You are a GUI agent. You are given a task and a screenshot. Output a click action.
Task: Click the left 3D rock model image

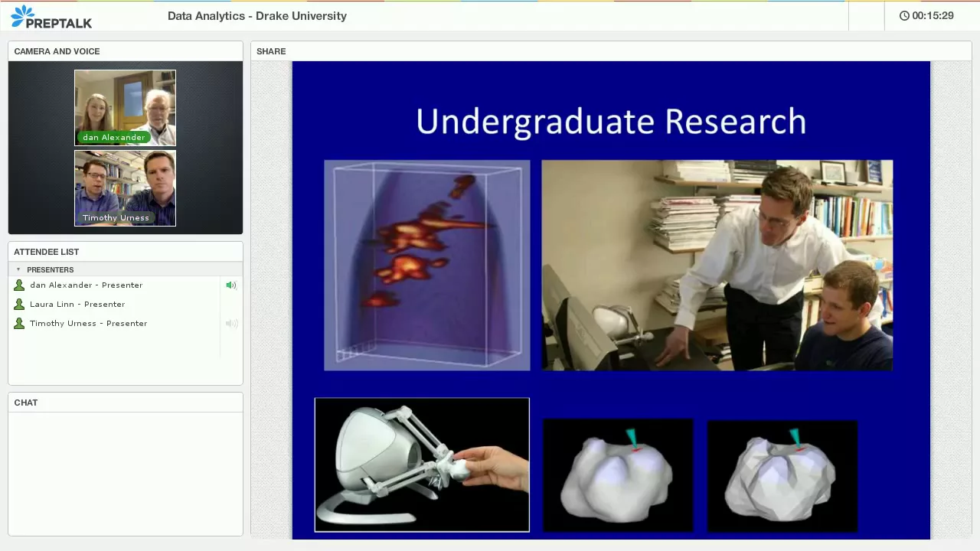[618, 474]
